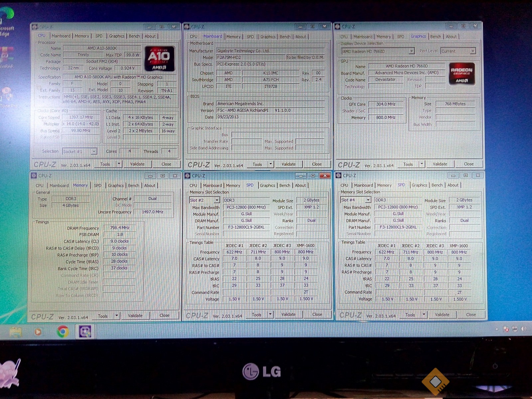Expand Tools arrow in the Processor window

tap(119, 164)
